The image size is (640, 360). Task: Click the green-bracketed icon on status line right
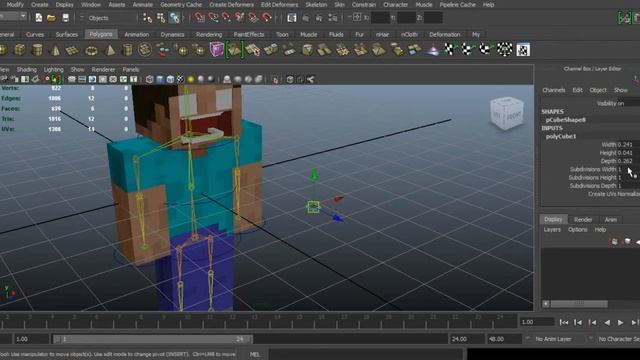[624, 18]
